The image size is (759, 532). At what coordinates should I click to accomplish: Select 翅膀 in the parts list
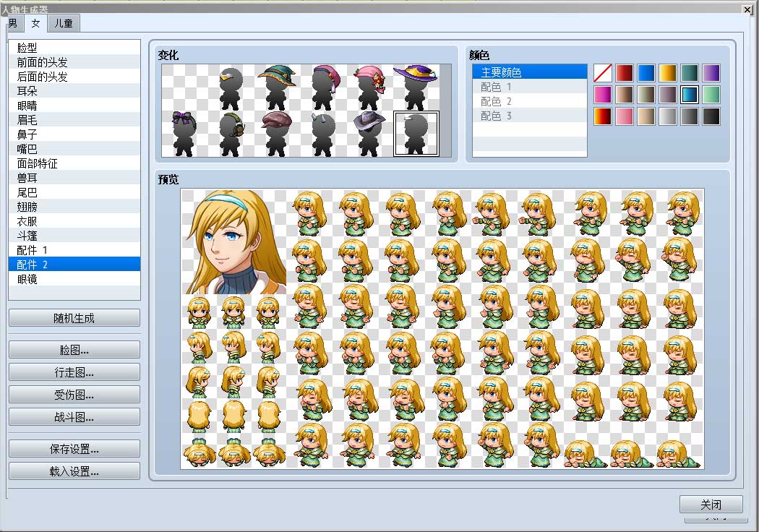pyautogui.click(x=74, y=207)
